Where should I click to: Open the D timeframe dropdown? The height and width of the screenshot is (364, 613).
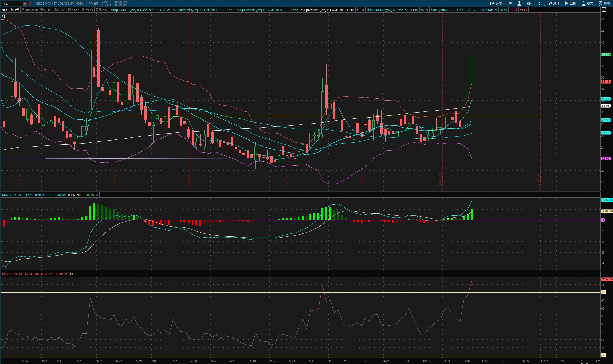tap(539, 4)
